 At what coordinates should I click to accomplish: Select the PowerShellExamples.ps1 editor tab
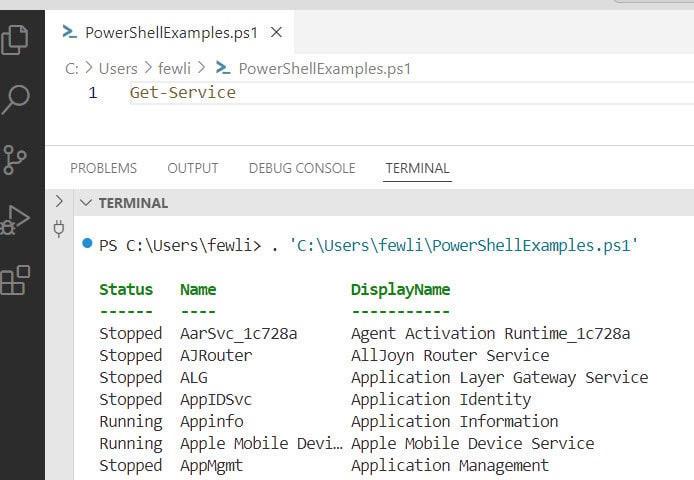point(171,33)
